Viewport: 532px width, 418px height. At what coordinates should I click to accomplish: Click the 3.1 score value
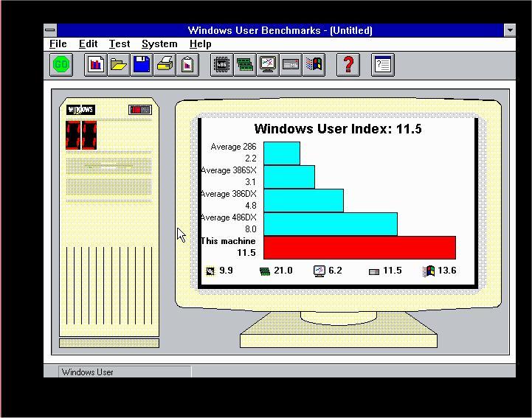(250, 182)
